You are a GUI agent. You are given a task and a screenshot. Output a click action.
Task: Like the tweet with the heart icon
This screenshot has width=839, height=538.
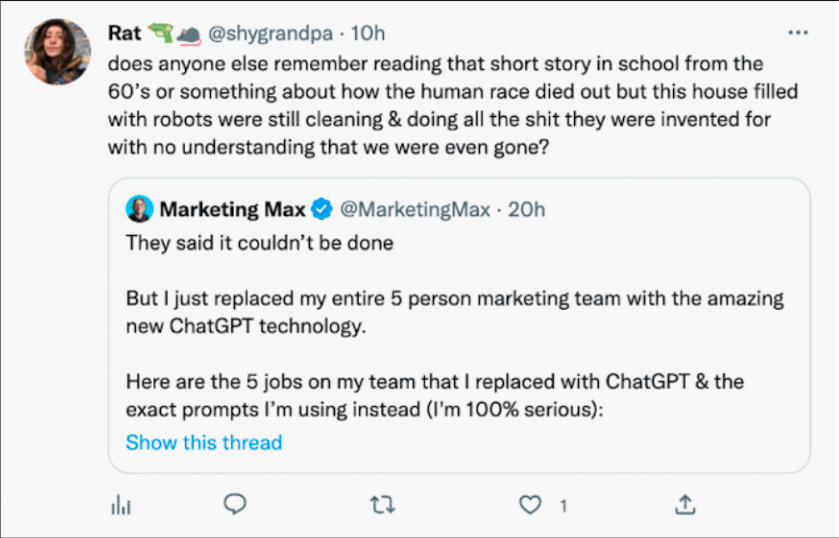[x=529, y=505]
